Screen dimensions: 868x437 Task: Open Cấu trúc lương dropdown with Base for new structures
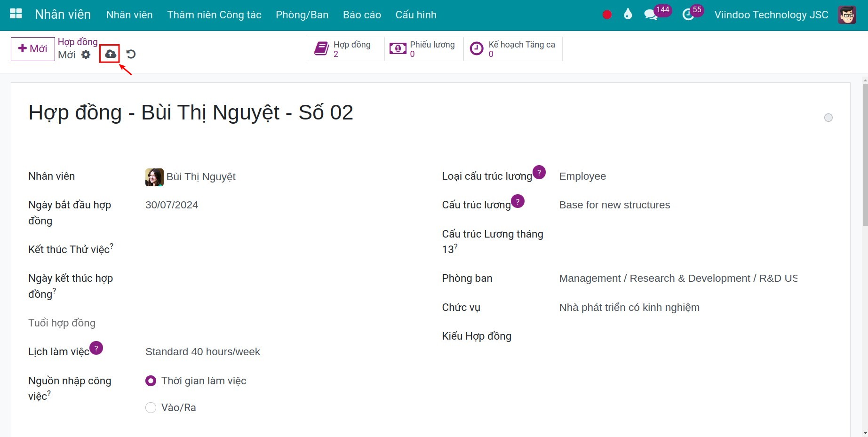point(678,205)
